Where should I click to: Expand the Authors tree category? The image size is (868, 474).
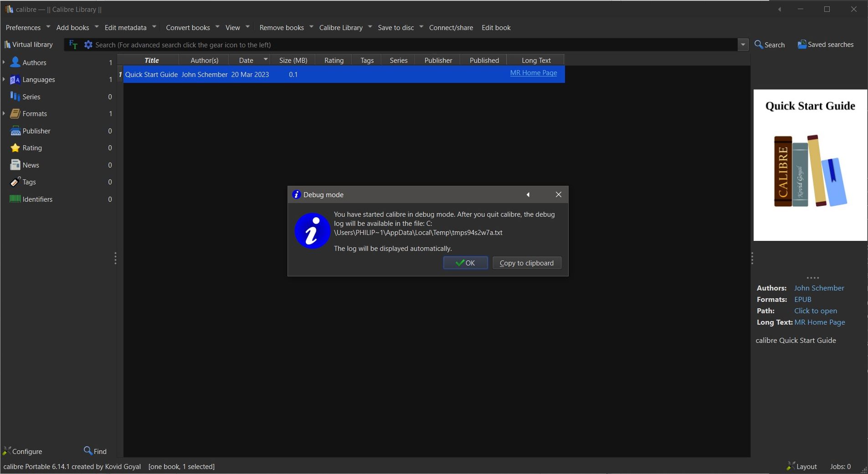(x=4, y=62)
